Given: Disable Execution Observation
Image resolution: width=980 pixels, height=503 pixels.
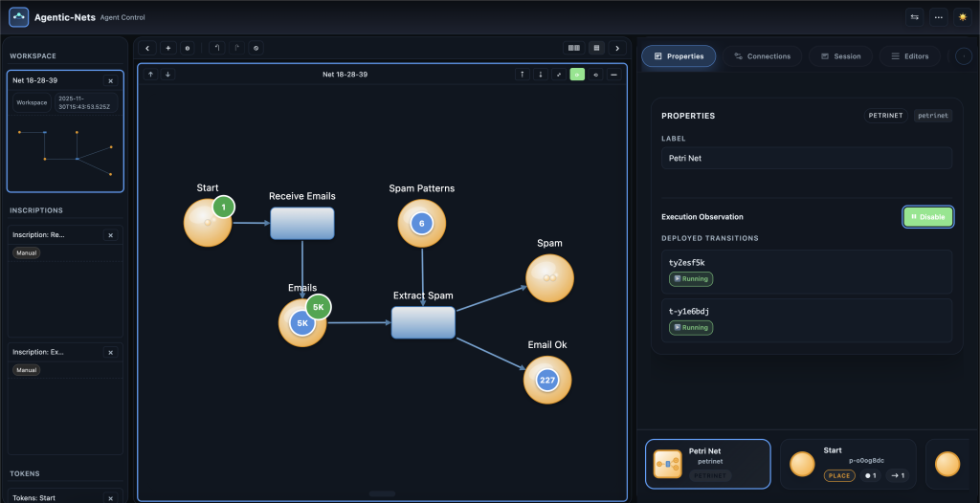Looking at the screenshot, I should (927, 217).
